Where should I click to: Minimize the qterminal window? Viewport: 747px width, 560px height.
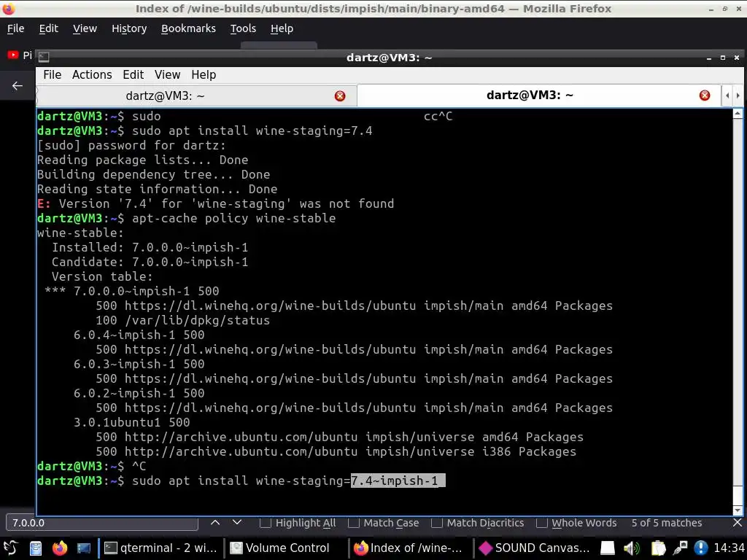tap(709, 58)
